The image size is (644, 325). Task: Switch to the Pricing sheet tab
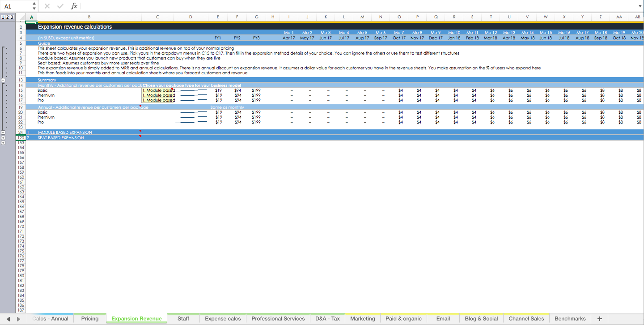(90, 319)
